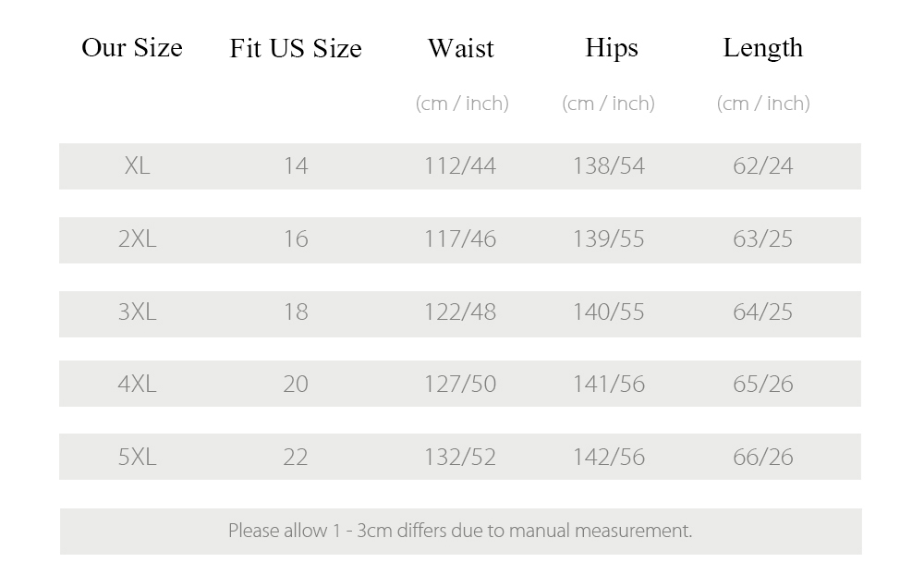Click US size 22 value

296,458
